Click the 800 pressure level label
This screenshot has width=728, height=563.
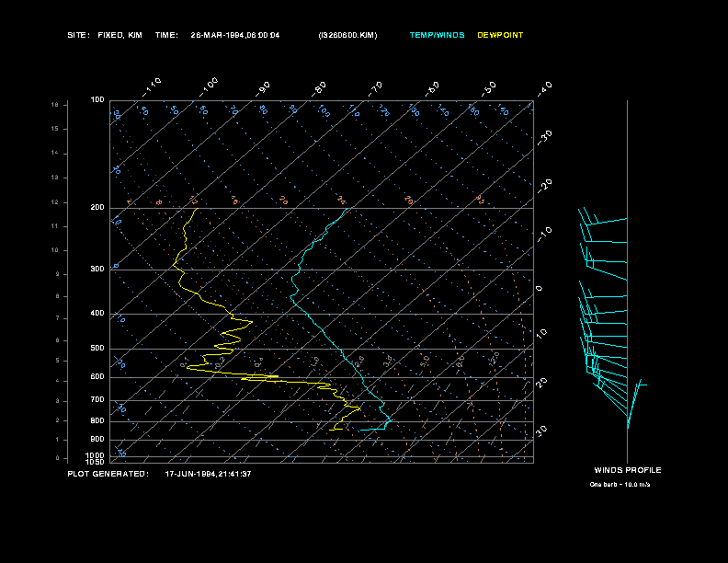point(97,420)
